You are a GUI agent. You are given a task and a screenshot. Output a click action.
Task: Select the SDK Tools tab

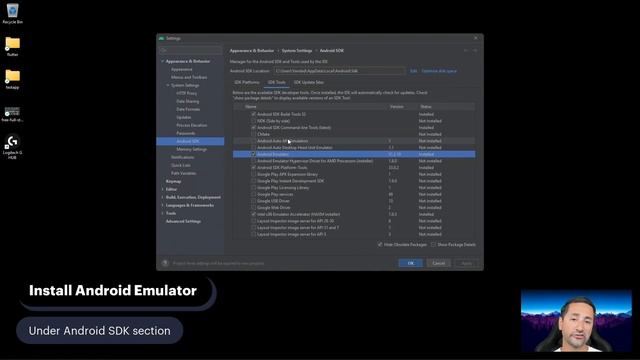(x=276, y=82)
